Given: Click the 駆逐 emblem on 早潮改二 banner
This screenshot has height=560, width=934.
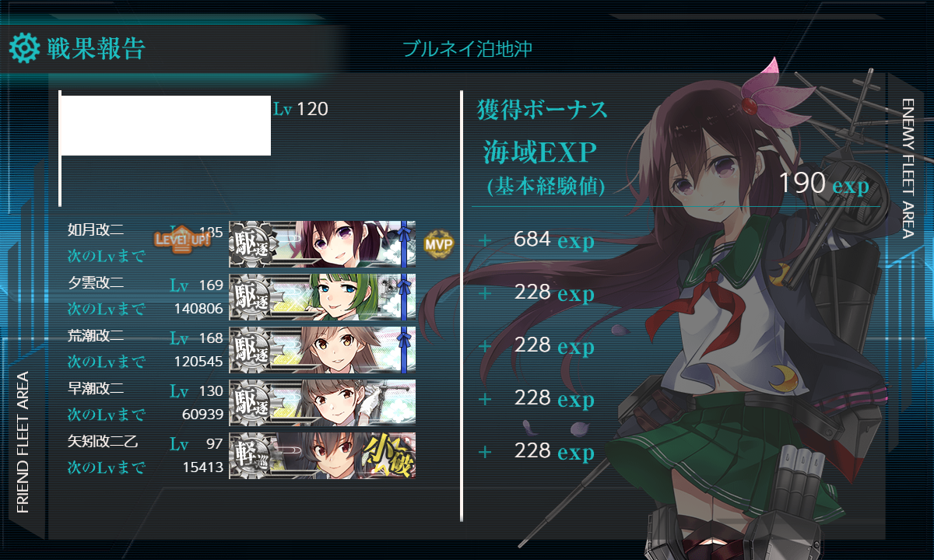Looking at the screenshot, I should click(251, 403).
